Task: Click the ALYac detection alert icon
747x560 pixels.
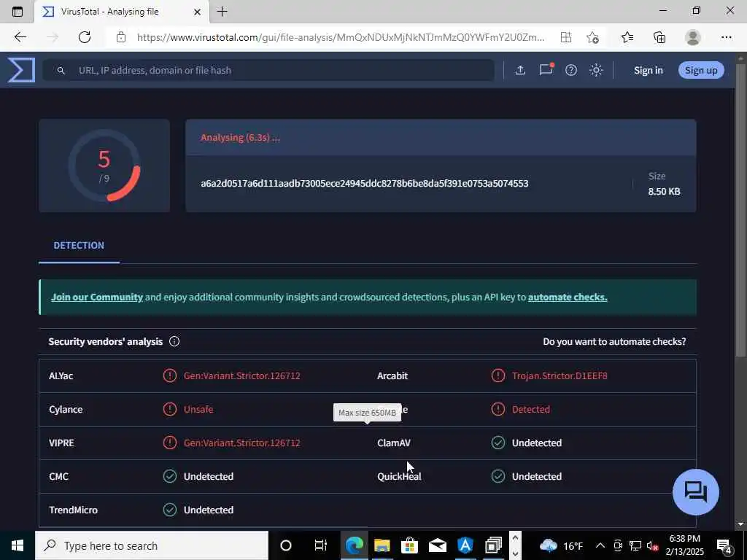Action: tap(169, 376)
